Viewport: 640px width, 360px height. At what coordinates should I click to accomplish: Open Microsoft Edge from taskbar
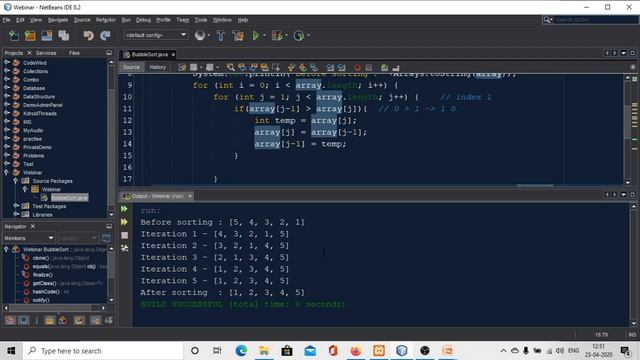coord(241,351)
